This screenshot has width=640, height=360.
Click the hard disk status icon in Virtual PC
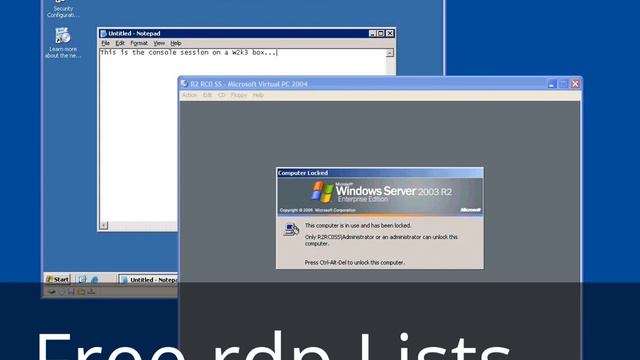coord(52,292)
